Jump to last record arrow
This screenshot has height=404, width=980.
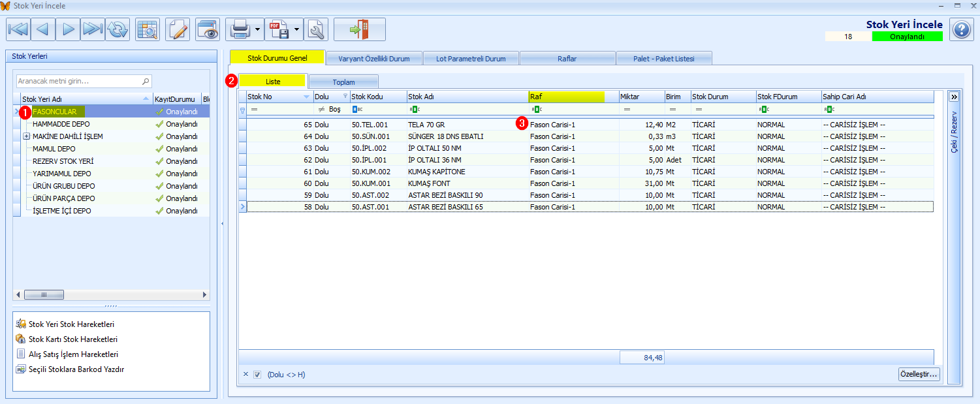tap(92, 29)
